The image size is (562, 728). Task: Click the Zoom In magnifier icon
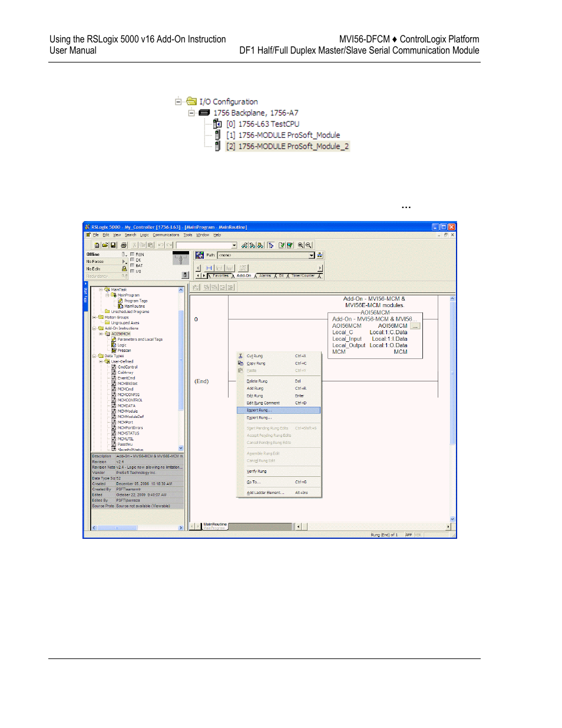300,245
